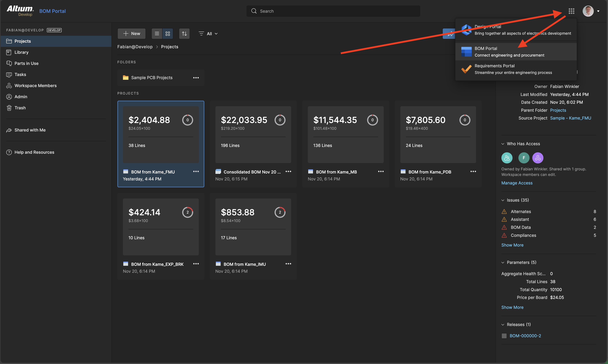This screenshot has height=364, width=608.
Task: Open Workspace Members page
Action: [35, 86]
